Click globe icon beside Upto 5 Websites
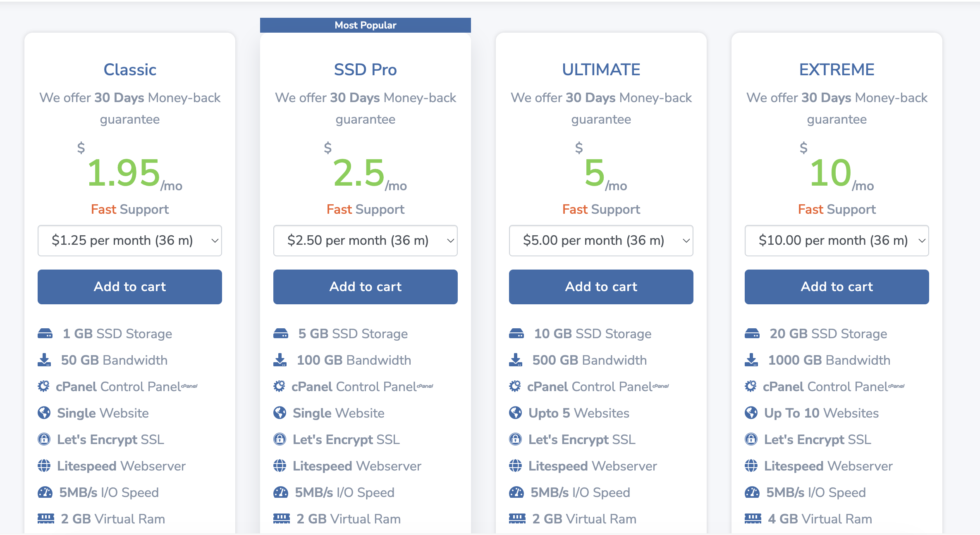The image size is (980, 535). (x=515, y=413)
